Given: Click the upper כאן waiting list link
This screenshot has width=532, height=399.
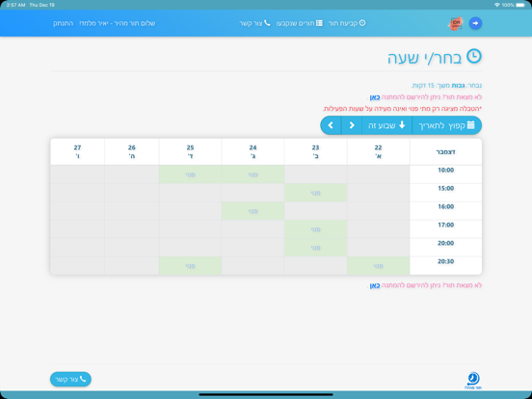Looking at the screenshot, I should point(375,97).
